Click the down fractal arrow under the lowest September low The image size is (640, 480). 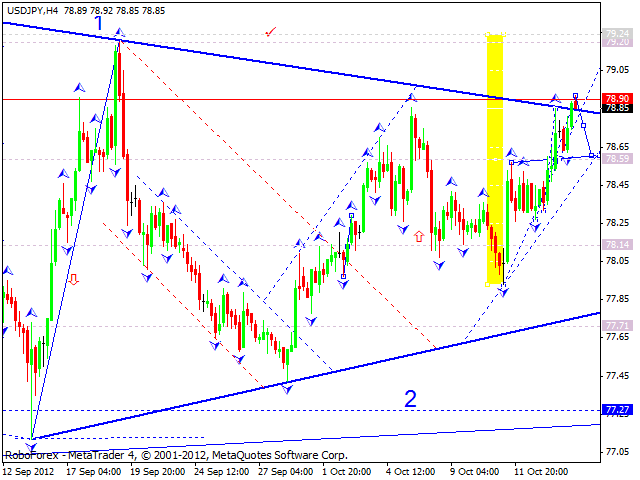[x=31, y=446]
